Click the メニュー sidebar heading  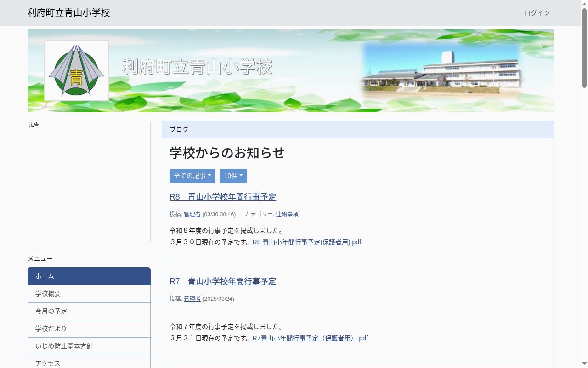coord(40,259)
